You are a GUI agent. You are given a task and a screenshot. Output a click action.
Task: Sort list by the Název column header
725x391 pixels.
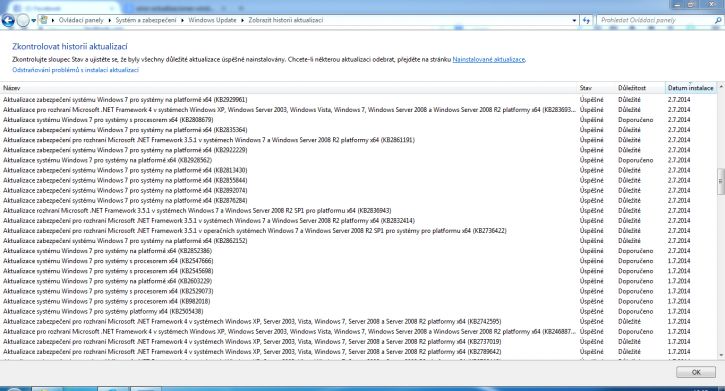pos(289,88)
